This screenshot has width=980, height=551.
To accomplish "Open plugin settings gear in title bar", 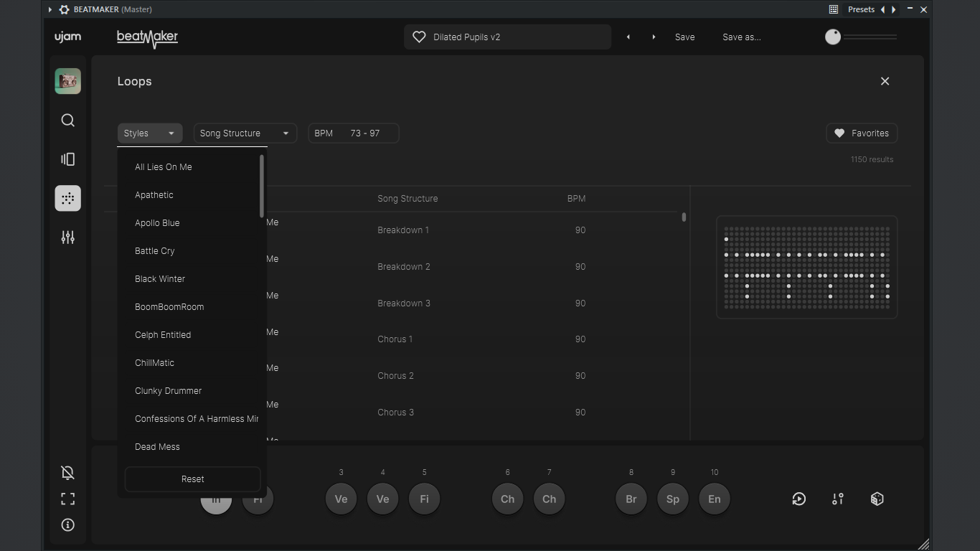I will click(x=64, y=9).
